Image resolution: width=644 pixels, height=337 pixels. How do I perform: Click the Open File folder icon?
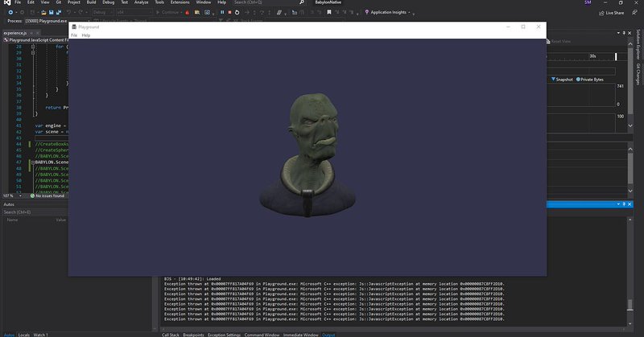point(43,12)
